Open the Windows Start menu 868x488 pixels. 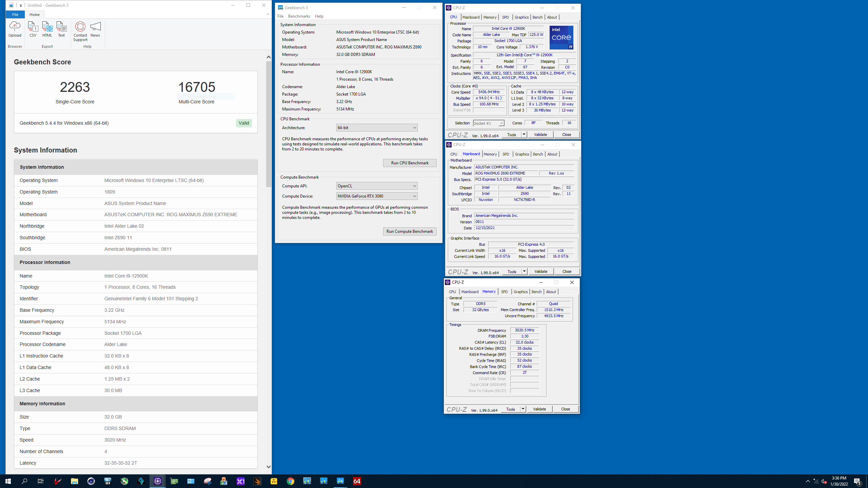click(x=8, y=481)
